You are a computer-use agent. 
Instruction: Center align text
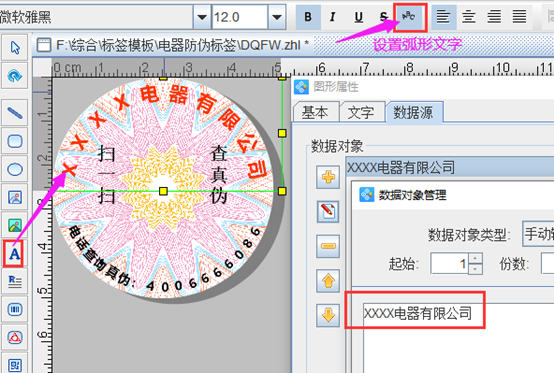469,17
